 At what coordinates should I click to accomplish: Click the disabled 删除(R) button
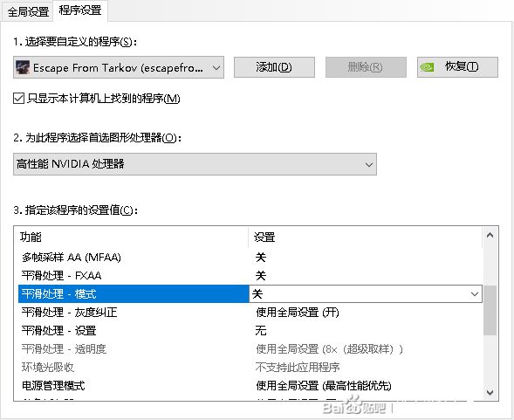click(x=366, y=67)
